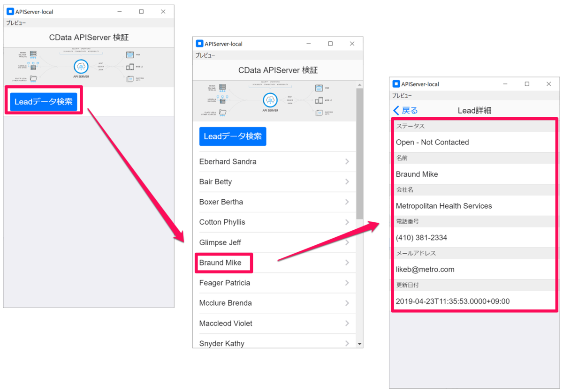Image resolution: width=563 pixels, height=392 pixels.
Task: Minimize the right APIServer-local window
Action: pyautogui.click(x=505, y=84)
